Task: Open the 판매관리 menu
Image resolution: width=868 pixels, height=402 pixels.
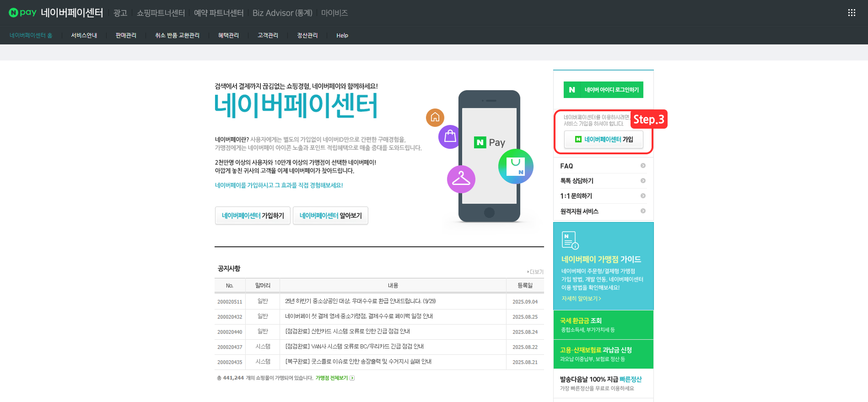Action: (x=126, y=35)
